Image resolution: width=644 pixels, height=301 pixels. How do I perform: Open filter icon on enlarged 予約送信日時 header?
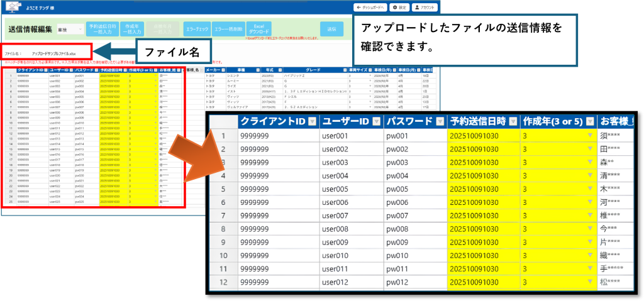513,121
